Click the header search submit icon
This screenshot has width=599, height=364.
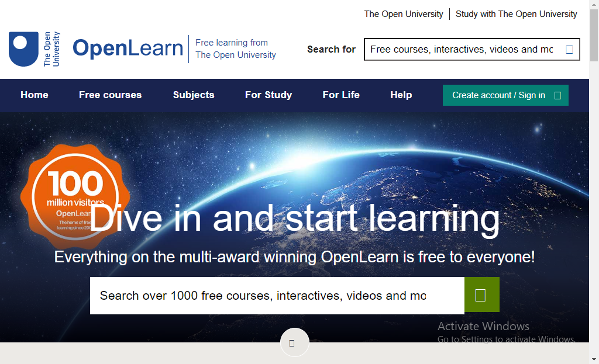click(569, 50)
